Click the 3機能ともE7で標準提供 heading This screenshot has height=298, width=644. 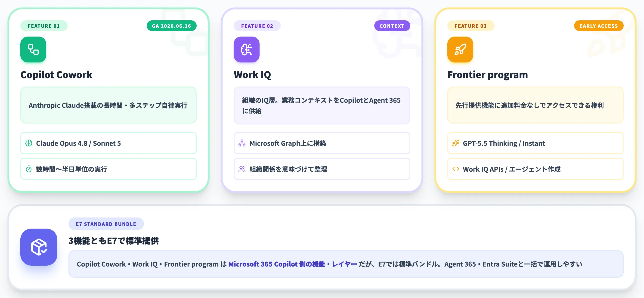(x=114, y=241)
